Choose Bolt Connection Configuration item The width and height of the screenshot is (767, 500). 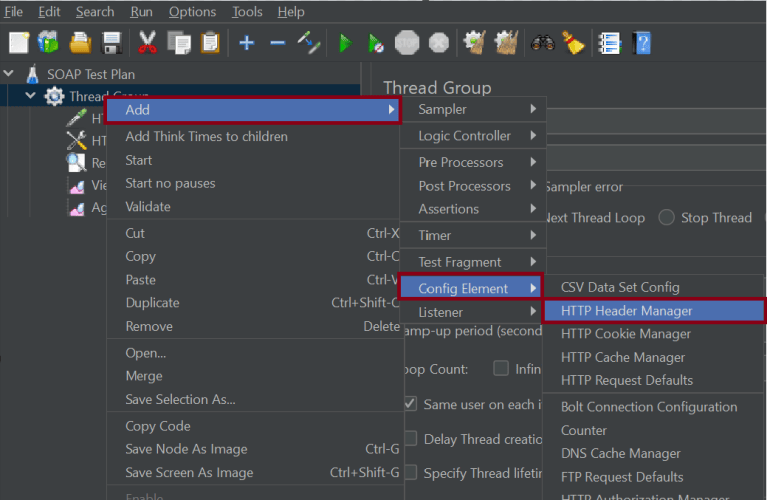tap(654, 407)
